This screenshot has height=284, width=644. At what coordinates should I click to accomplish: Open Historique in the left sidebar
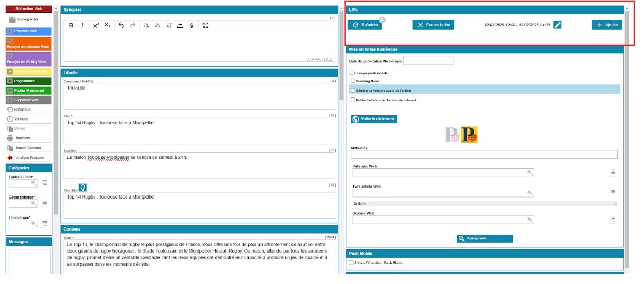pyautogui.click(x=22, y=110)
